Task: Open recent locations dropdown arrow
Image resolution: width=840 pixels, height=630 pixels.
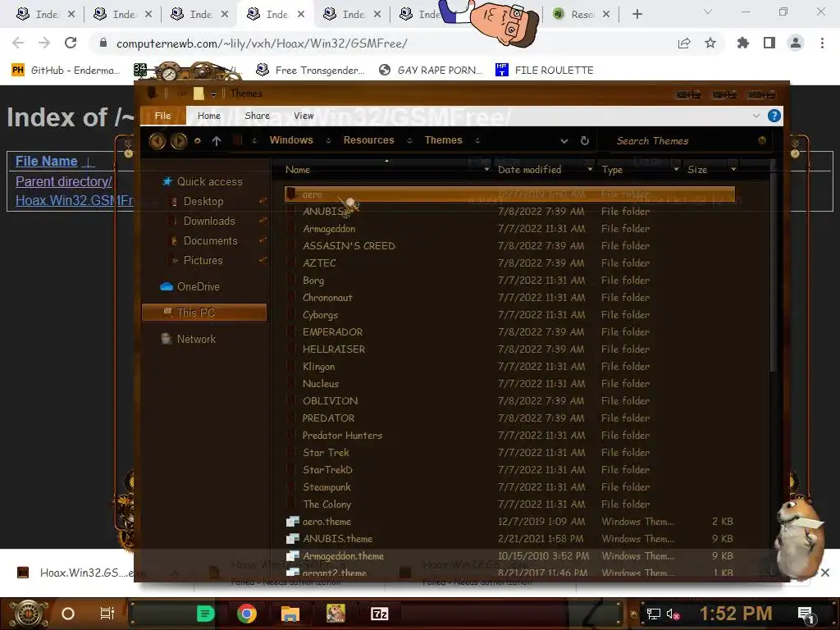Action: [x=198, y=141]
